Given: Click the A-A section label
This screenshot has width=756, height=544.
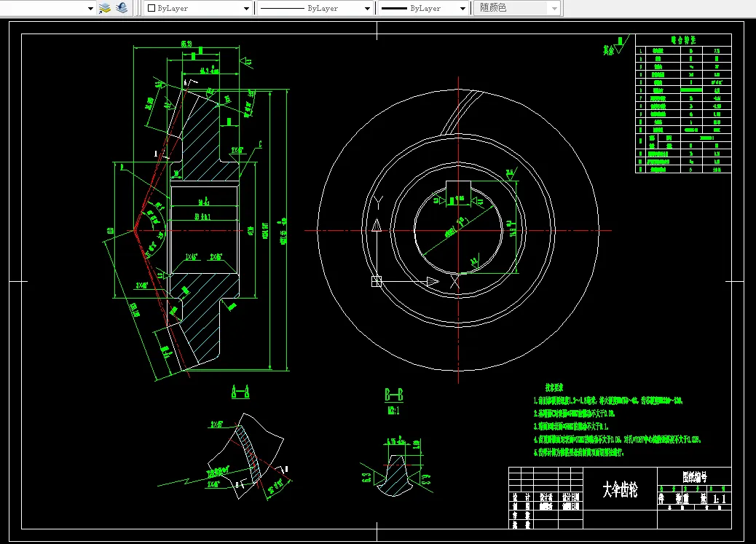Looking at the screenshot, I should point(240,392).
